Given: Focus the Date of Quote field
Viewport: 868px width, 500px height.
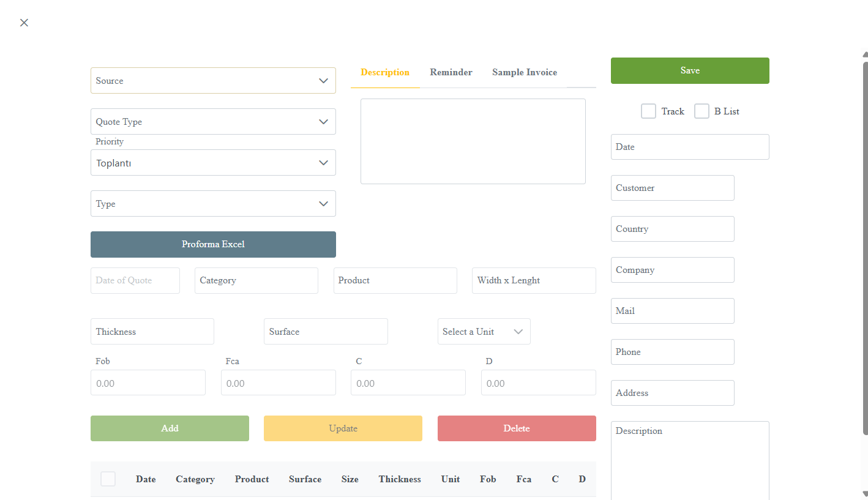Looking at the screenshot, I should click(x=135, y=280).
